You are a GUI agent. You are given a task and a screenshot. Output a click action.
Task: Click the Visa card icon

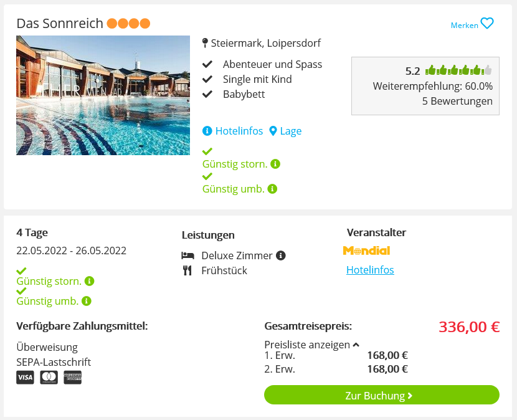tap(25, 378)
